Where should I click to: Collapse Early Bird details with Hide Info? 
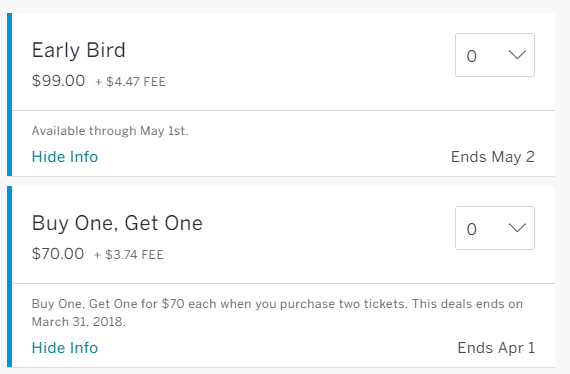[65, 157]
